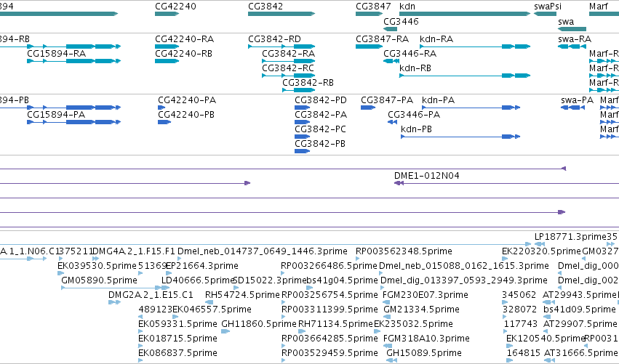Viewport: 619px width, 364px height.
Task: Click the CG3847-RA transcript label
Action: 382,39
